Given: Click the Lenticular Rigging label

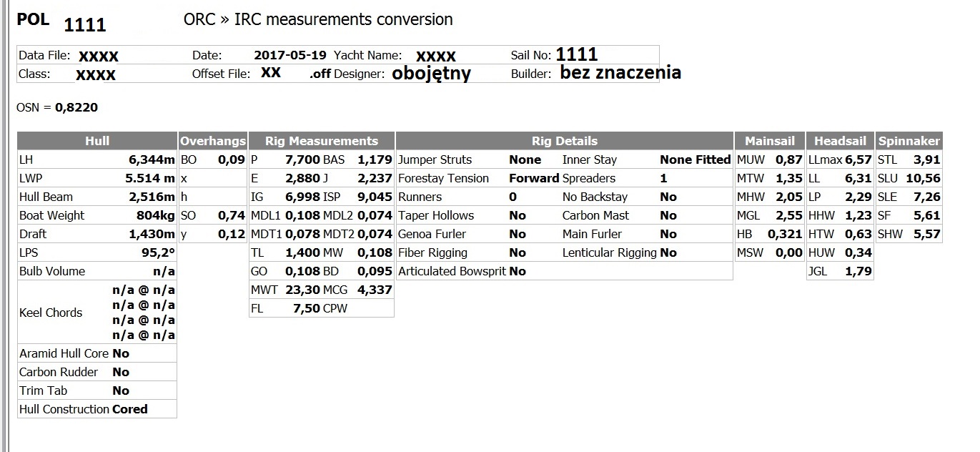Looking at the screenshot, I should [610, 252].
